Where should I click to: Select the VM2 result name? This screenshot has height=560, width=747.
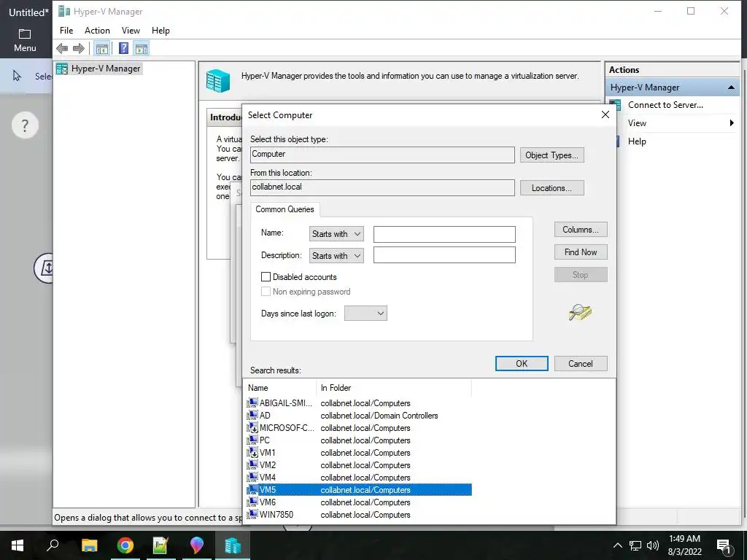point(267,464)
